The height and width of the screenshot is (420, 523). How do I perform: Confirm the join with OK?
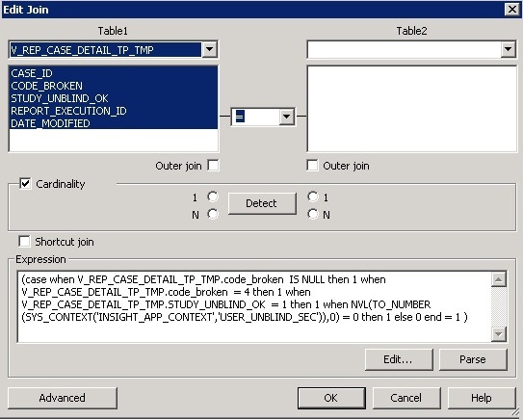331,398
